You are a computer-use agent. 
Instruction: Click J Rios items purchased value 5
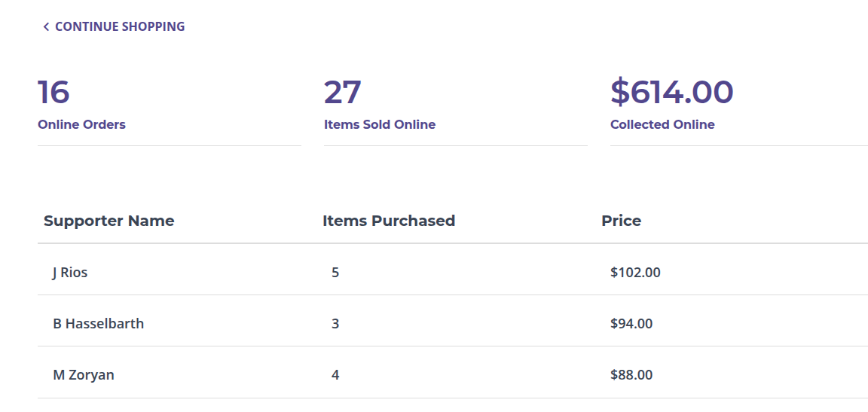(335, 273)
